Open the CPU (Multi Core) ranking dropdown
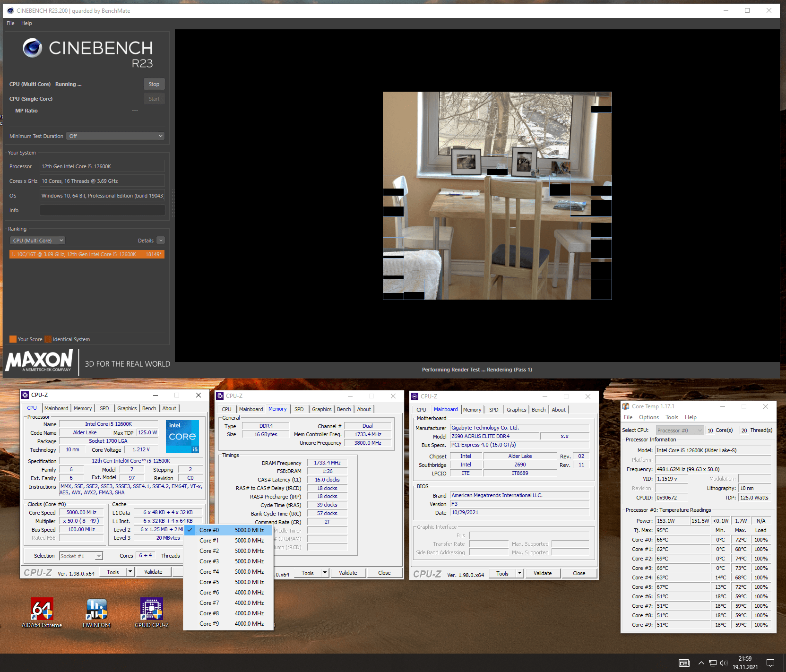This screenshot has width=786, height=672. pyautogui.click(x=37, y=241)
